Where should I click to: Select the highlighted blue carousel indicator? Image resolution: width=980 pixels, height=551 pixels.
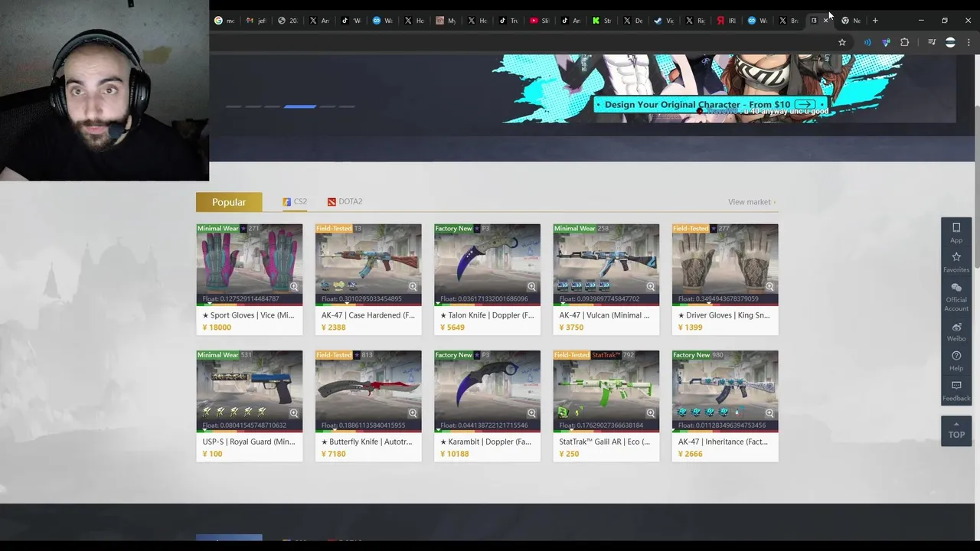pyautogui.click(x=300, y=106)
